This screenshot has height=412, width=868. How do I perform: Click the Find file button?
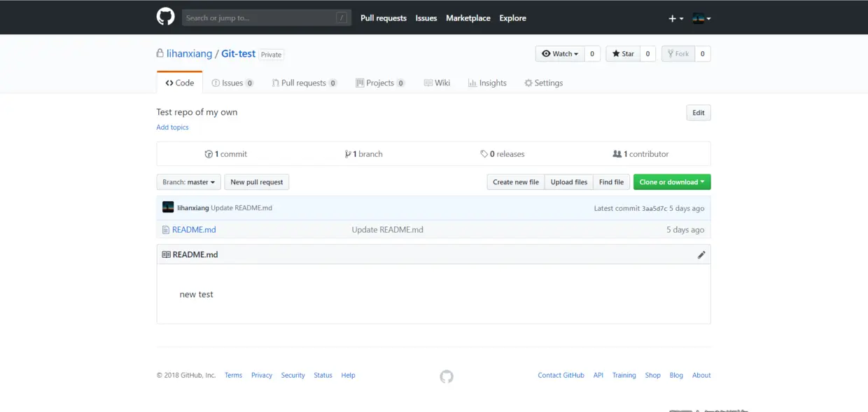coord(611,182)
